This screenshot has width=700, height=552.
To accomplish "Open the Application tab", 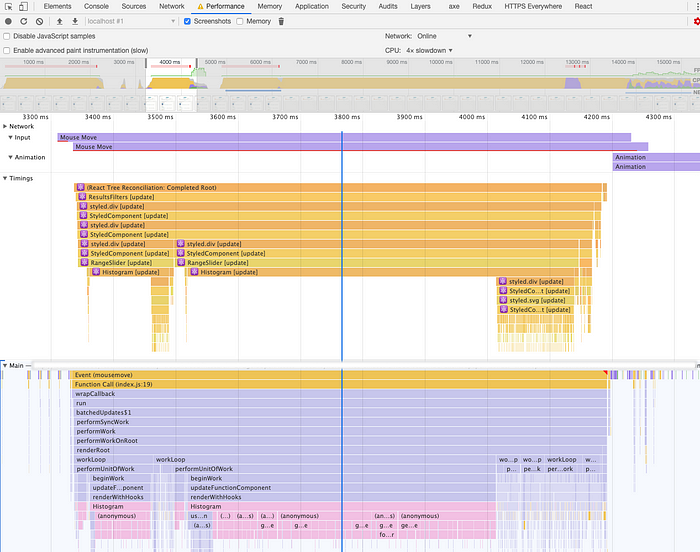I will pyautogui.click(x=312, y=7).
